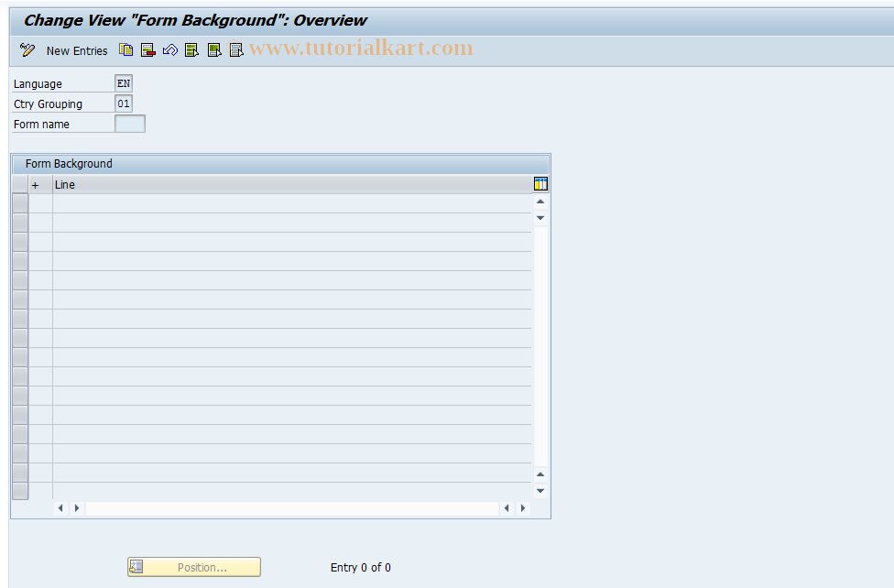Click the plus column header
Viewport: 894px width, 588px height.
40,185
